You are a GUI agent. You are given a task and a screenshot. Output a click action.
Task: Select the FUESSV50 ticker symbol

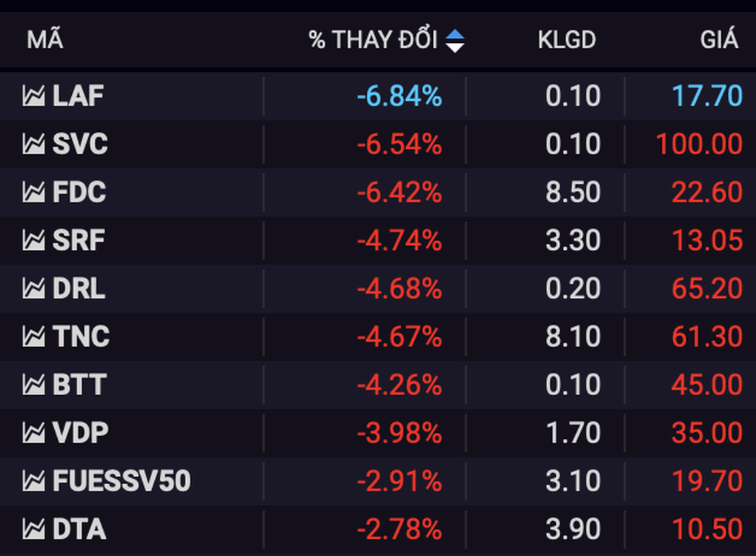pos(122,481)
